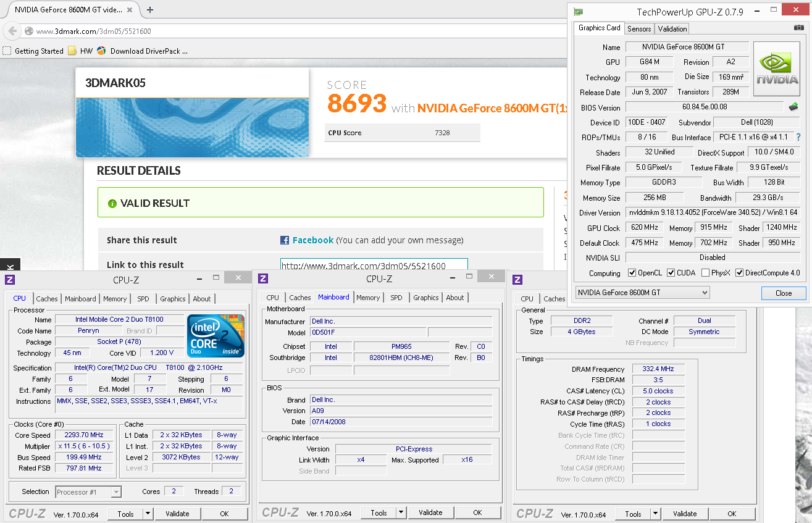
Task: Select the CPU tab in Memory window
Action: [527, 299]
